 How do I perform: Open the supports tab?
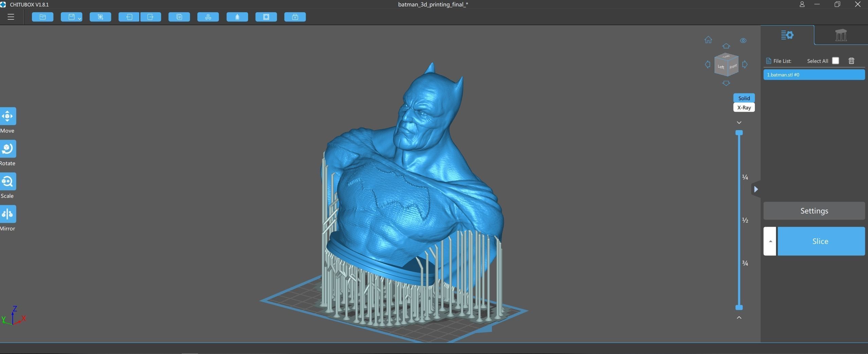(841, 35)
